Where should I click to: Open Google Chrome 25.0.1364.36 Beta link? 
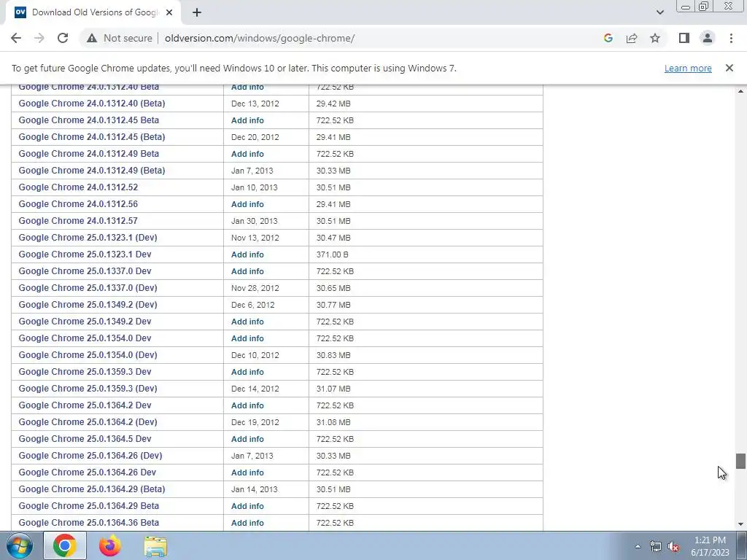[88, 522]
